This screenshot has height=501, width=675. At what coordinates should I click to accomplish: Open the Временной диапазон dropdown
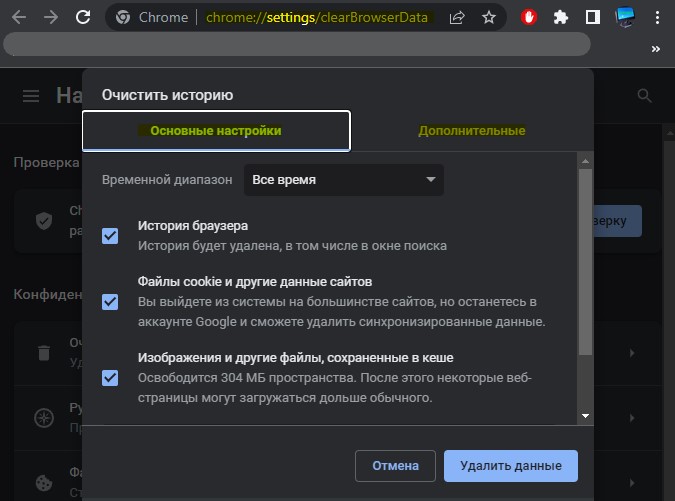click(344, 180)
